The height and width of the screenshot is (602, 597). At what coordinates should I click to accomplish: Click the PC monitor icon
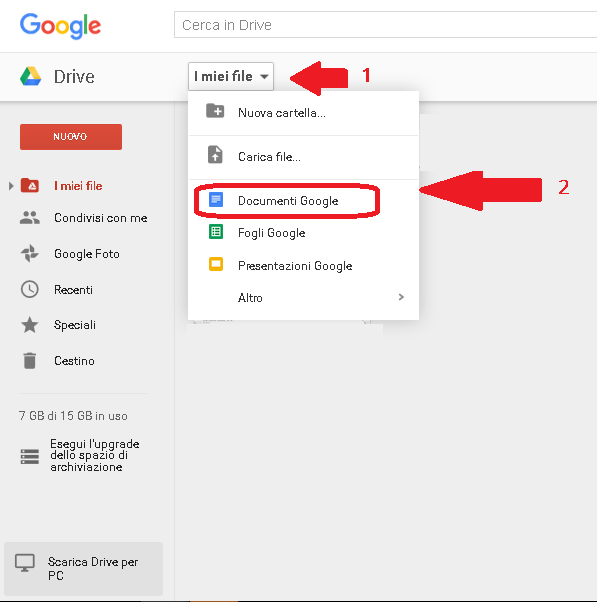pyautogui.click(x=25, y=563)
